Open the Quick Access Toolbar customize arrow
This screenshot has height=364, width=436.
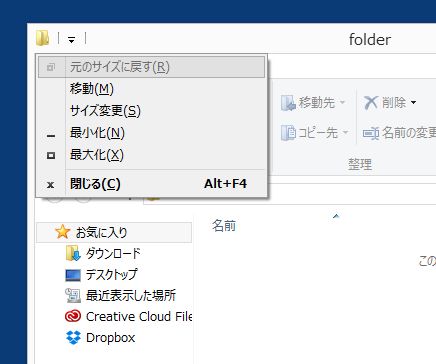pyautogui.click(x=71, y=40)
